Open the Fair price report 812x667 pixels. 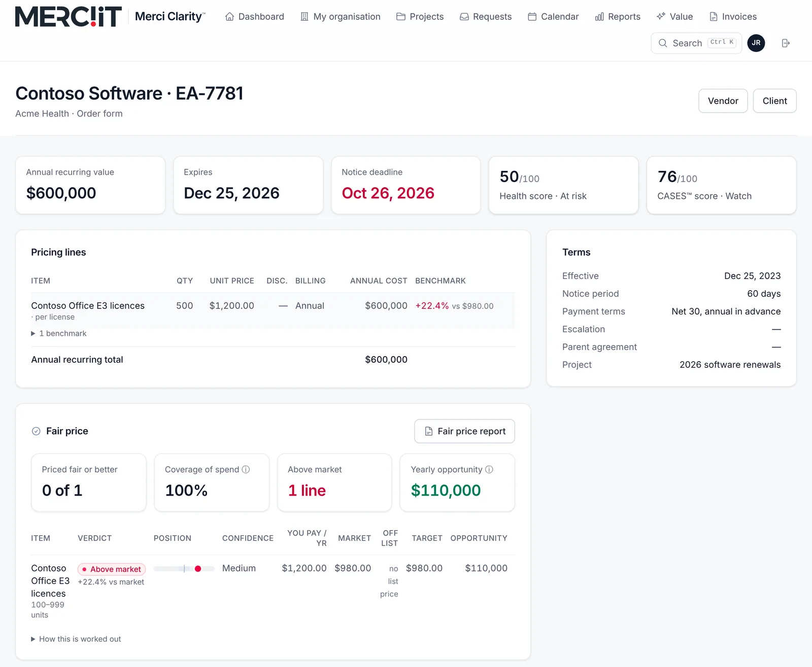point(464,431)
